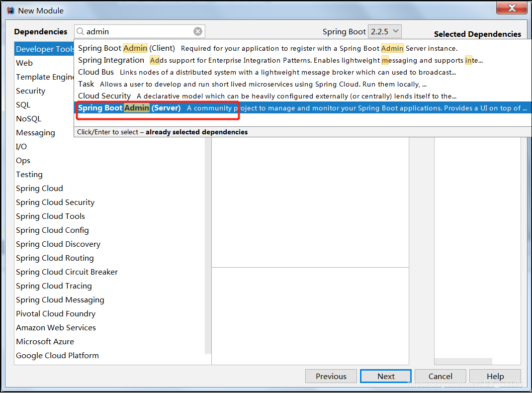Click IntelliJ icon in title bar
The image size is (532, 393).
coord(10,10)
